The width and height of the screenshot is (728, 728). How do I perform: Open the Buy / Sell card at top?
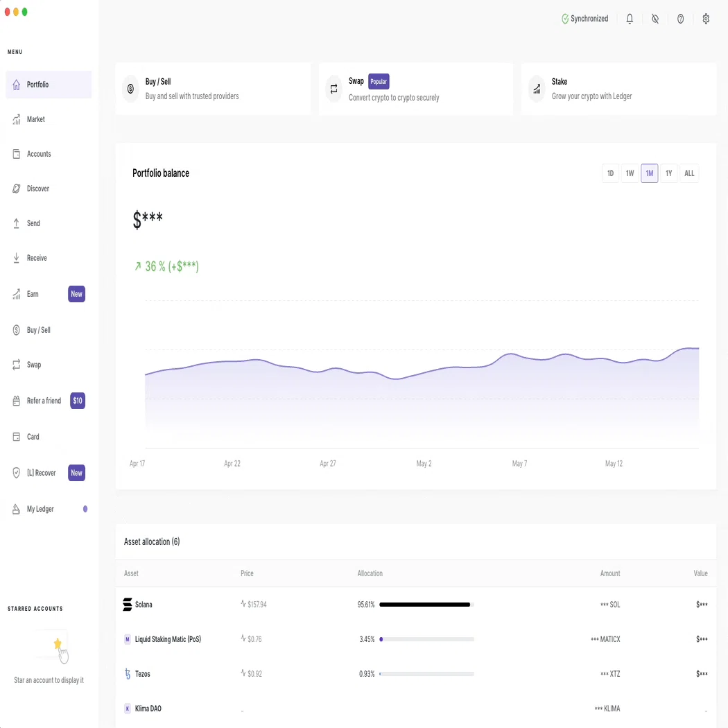[x=213, y=89]
